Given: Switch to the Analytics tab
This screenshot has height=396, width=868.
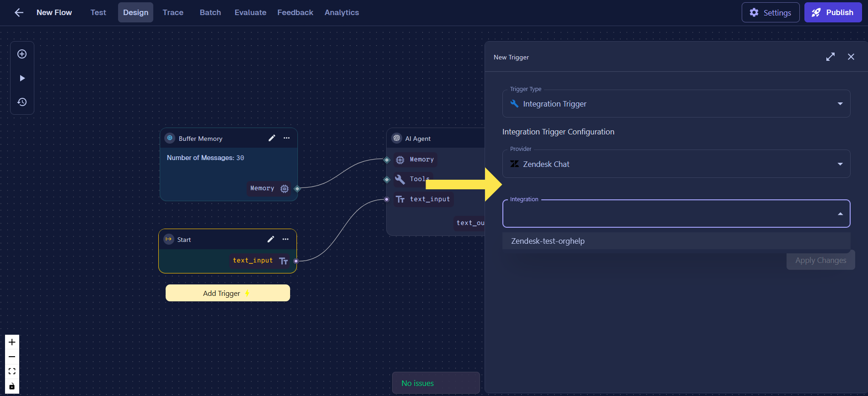Looking at the screenshot, I should [341, 12].
